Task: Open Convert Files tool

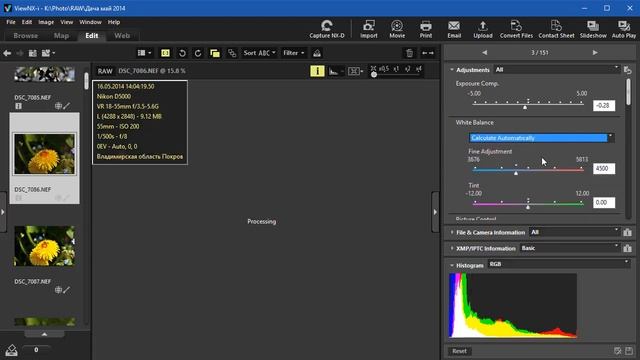Action: [x=516, y=29]
